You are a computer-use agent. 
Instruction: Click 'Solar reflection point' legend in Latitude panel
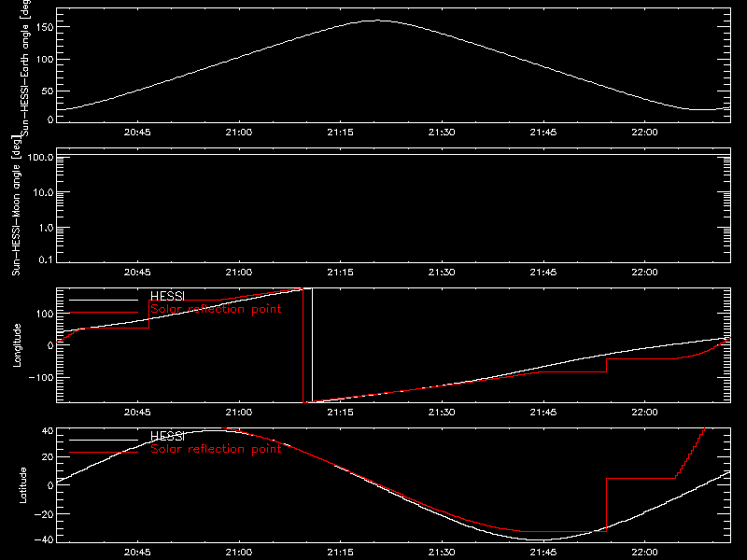pos(216,449)
